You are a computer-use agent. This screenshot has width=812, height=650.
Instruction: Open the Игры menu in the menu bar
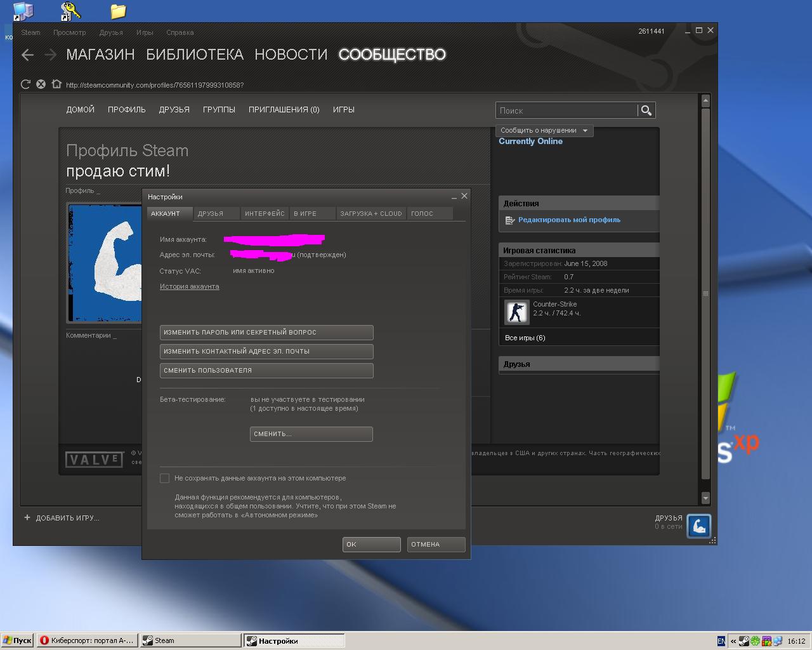click(145, 32)
